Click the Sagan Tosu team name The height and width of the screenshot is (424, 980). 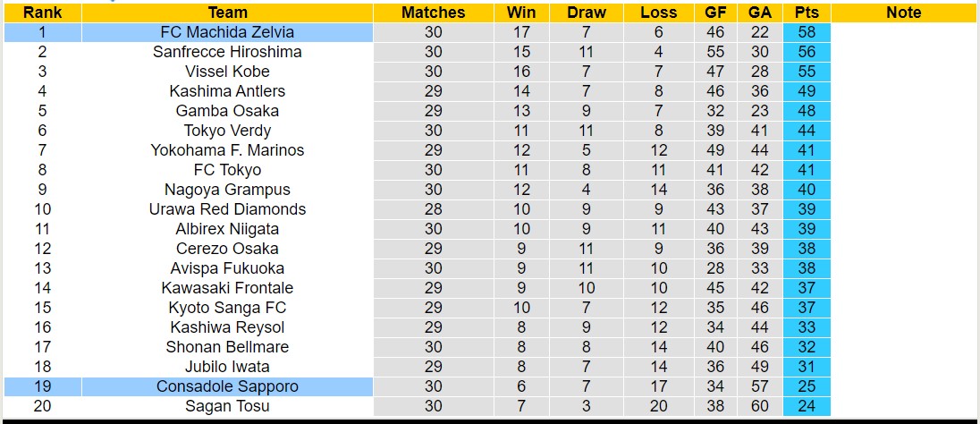227,406
